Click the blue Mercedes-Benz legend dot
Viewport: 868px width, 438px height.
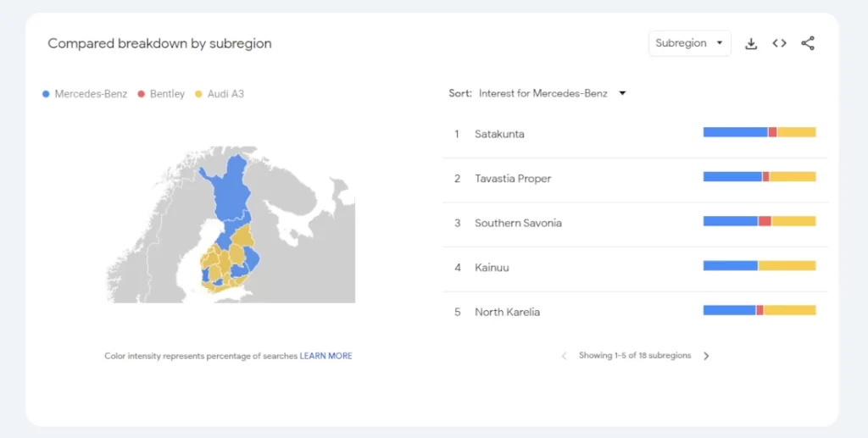(46, 94)
